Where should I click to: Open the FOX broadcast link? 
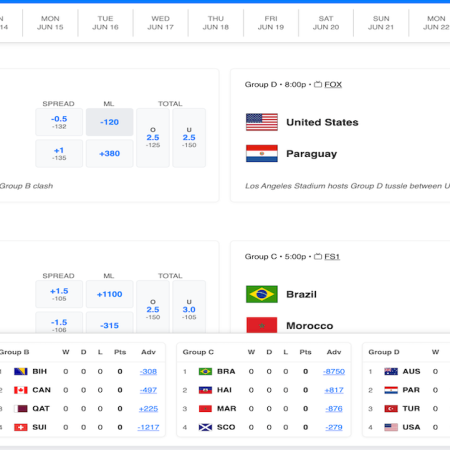[333, 85]
